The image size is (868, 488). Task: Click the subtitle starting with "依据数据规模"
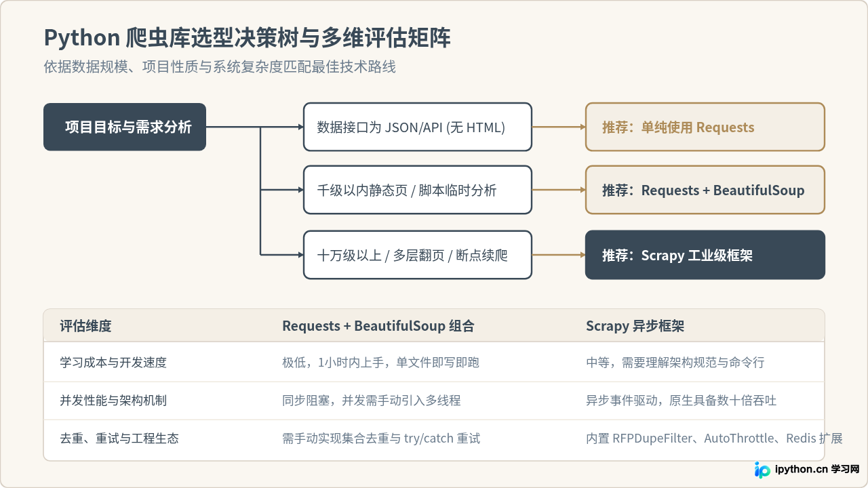click(x=220, y=67)
